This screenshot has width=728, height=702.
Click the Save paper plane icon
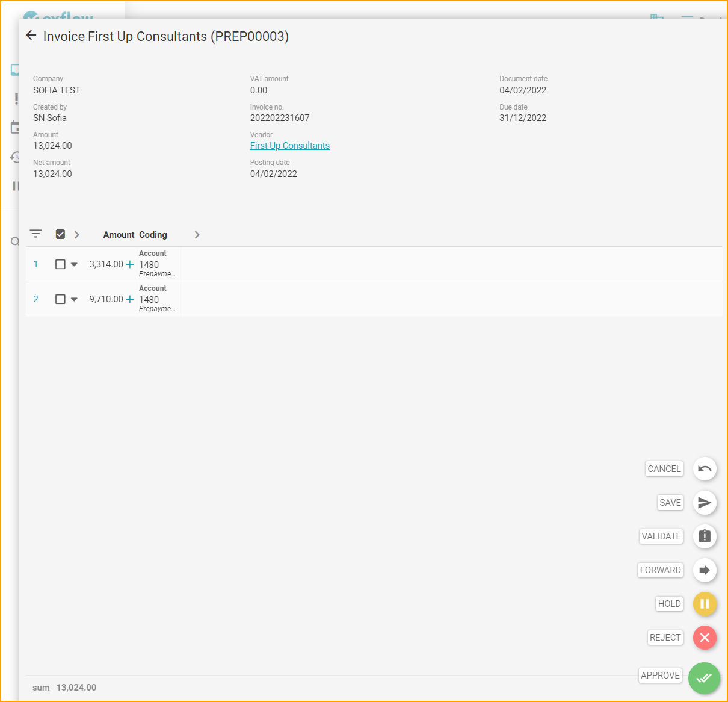(705, 503)
